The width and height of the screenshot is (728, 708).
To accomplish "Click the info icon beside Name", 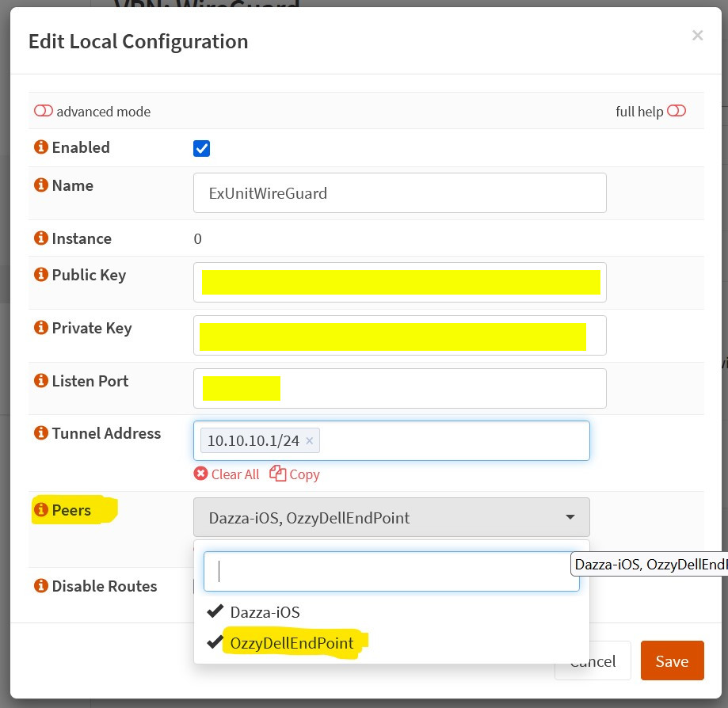I will click(x=41, y=185).
